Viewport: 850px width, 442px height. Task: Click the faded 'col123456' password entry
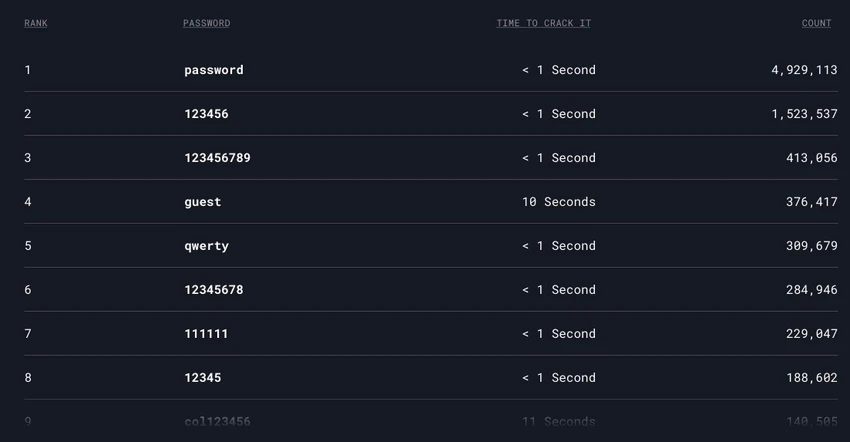[217, 421]
